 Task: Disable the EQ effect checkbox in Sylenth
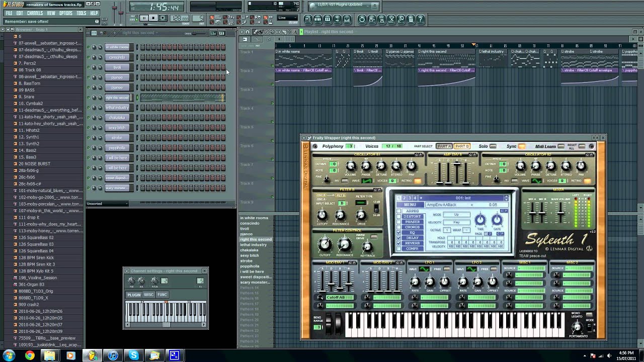pyautogui.click(x=399, y=232)
